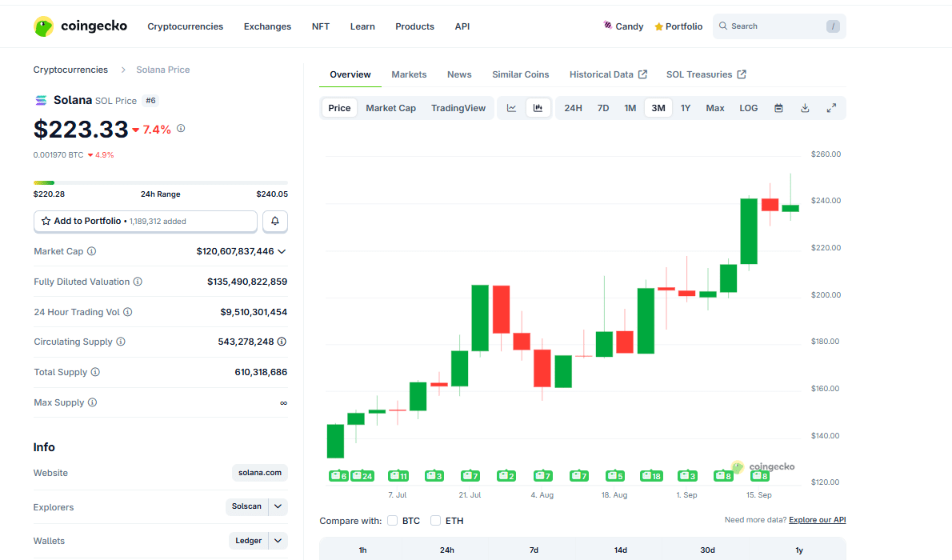Open the API nav menu

click(462, 26)
